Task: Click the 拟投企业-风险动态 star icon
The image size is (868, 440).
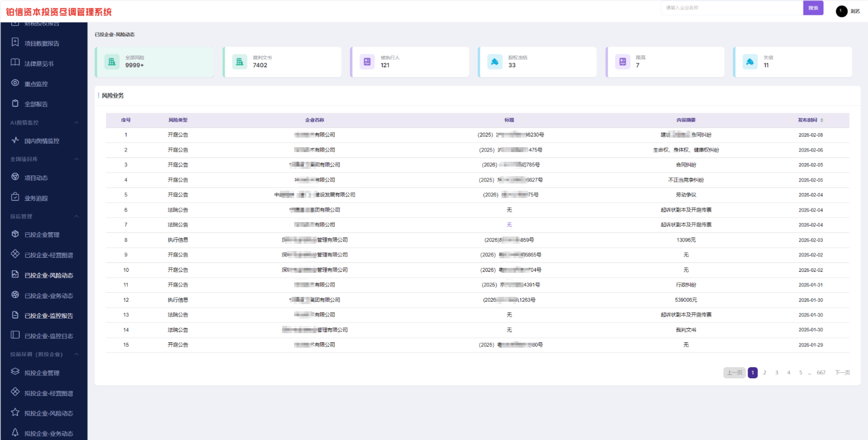Action: tap(15, 412)
